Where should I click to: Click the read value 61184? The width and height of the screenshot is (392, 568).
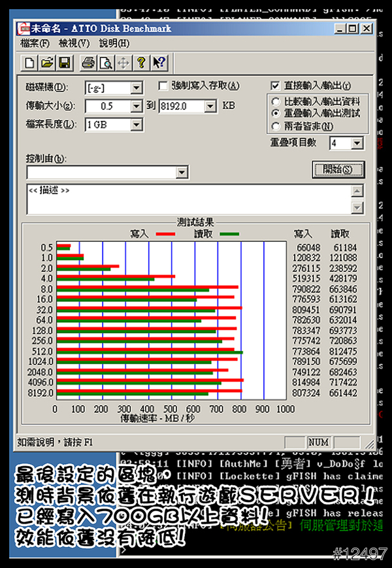pyautogui.click(x=346, y=248)
